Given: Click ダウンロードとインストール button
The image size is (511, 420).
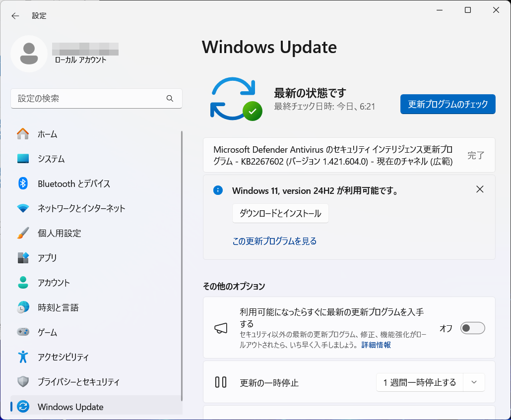Looking at the screenshot, I should pyautogui.click(x=280, y=213).
